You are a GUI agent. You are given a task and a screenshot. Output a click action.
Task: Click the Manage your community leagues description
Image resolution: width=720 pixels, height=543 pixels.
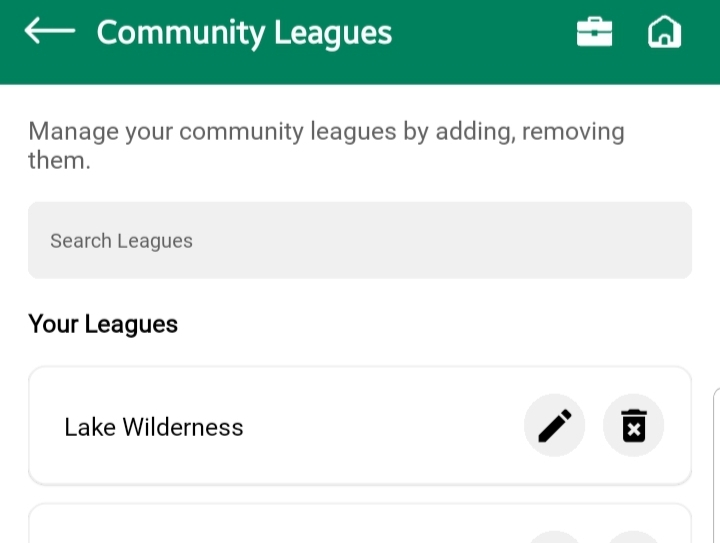click(x=326, y=132)
